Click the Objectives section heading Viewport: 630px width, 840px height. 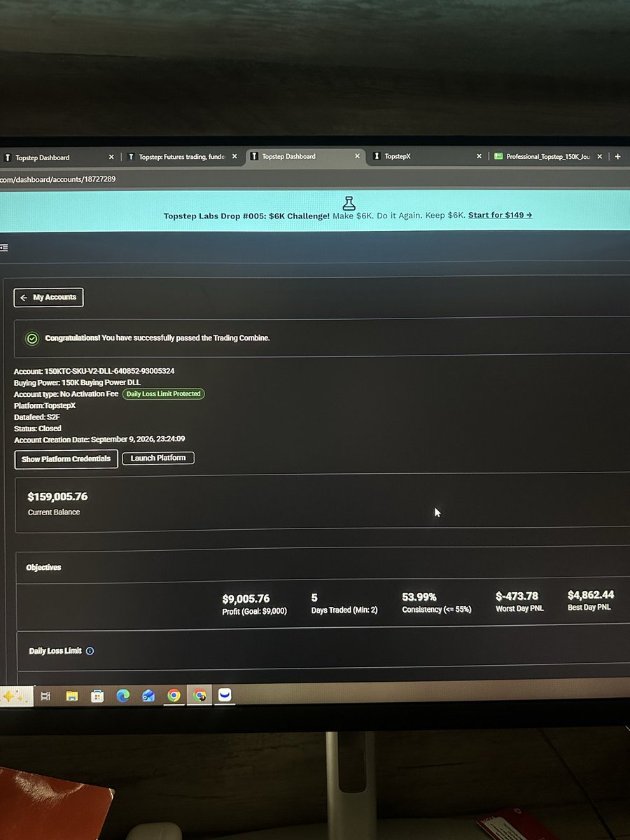43,568
